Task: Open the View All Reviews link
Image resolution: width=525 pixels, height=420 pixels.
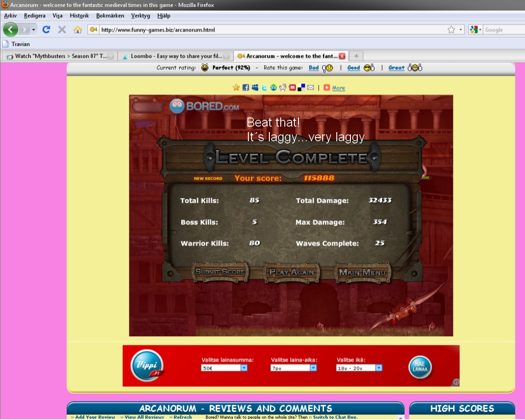Action: coord(144,417)
